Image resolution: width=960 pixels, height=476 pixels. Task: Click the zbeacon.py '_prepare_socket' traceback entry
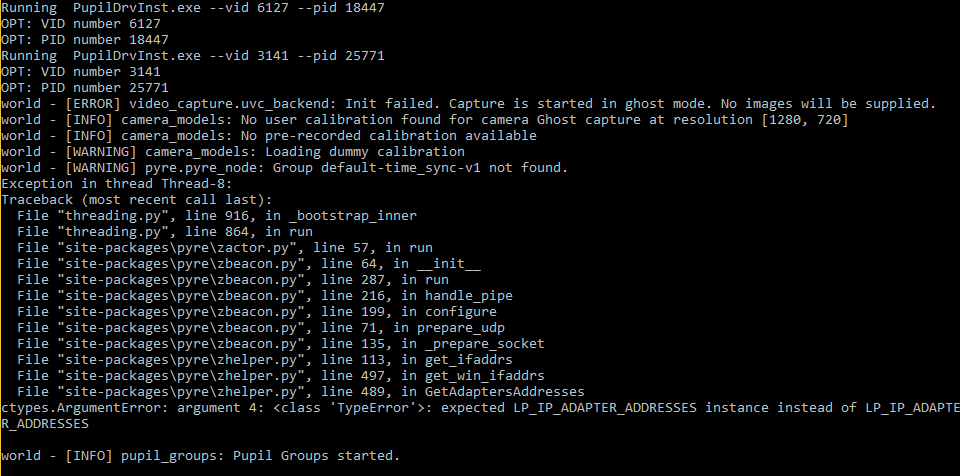pyautogui.click(x=281, y=343)
